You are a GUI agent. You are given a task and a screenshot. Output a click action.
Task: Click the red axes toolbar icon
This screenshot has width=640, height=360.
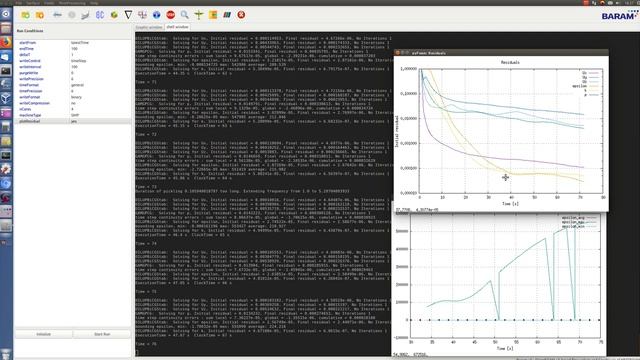click(x=142, y=15)
